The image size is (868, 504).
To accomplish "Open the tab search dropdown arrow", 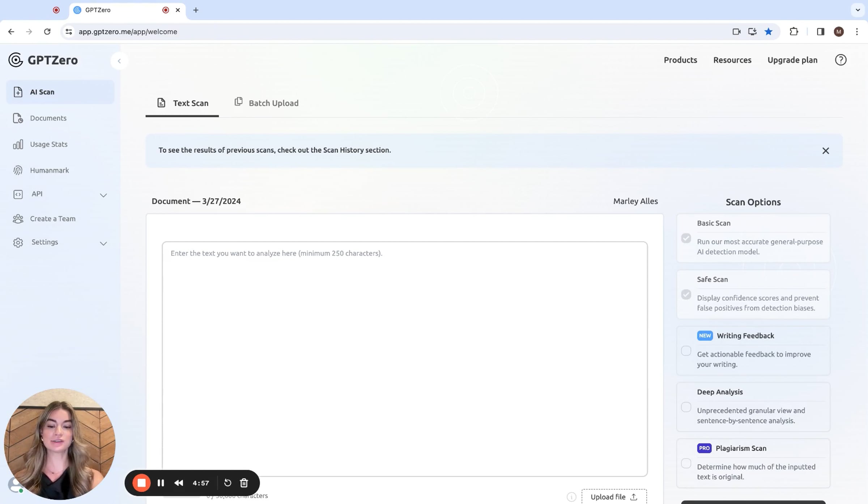I will coord(858,10).
